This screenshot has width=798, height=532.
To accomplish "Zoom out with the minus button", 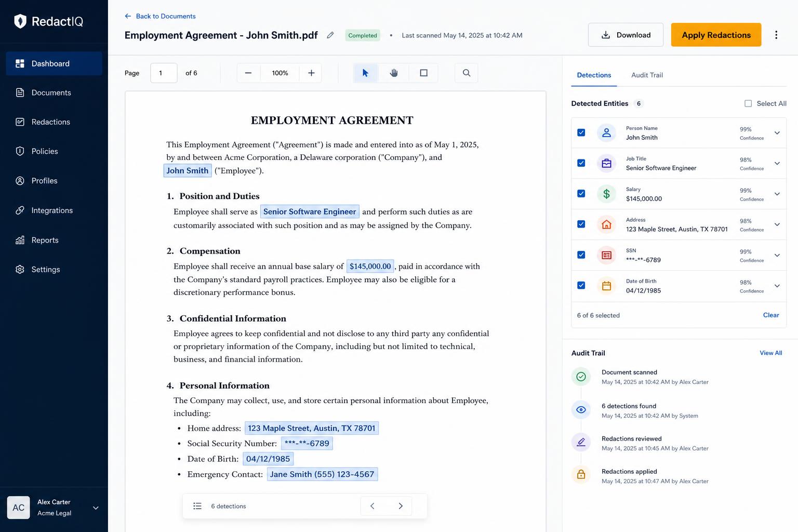I will pos(248,73).
